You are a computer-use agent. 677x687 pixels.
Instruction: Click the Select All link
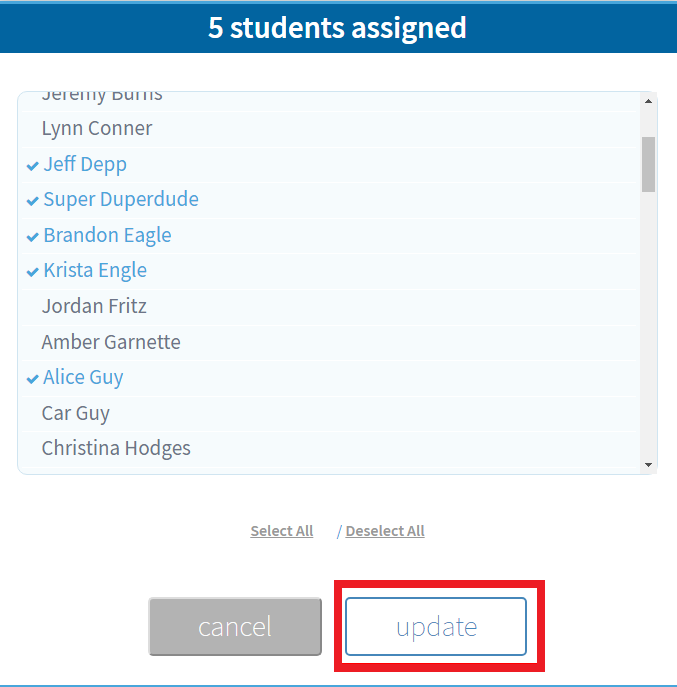[x=282, y=531]
